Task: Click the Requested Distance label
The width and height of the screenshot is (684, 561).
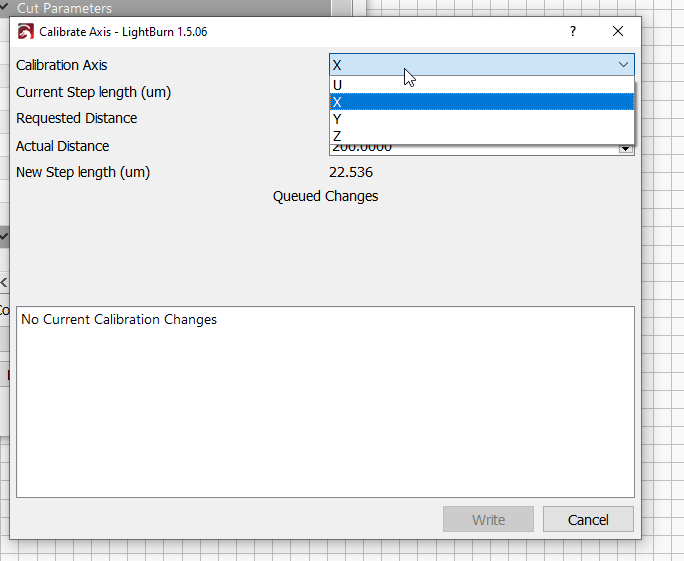Action: tap(76, 118)
